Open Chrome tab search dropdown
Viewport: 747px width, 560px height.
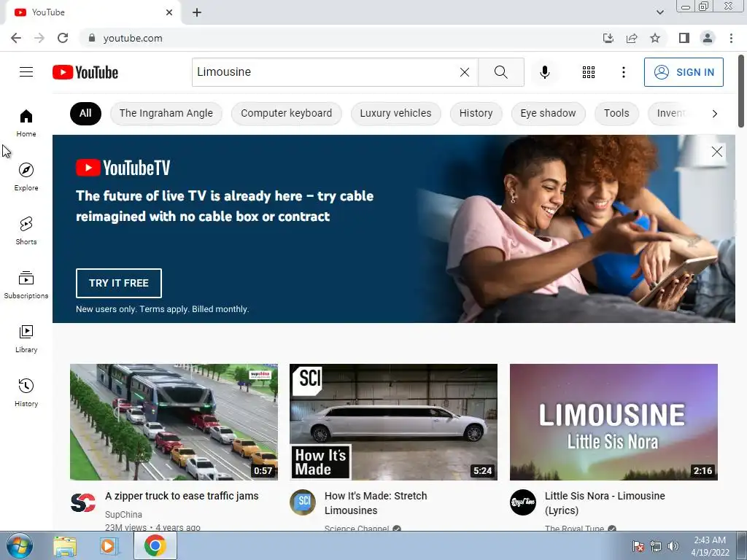pyautogui.click(x=659, y=12)
